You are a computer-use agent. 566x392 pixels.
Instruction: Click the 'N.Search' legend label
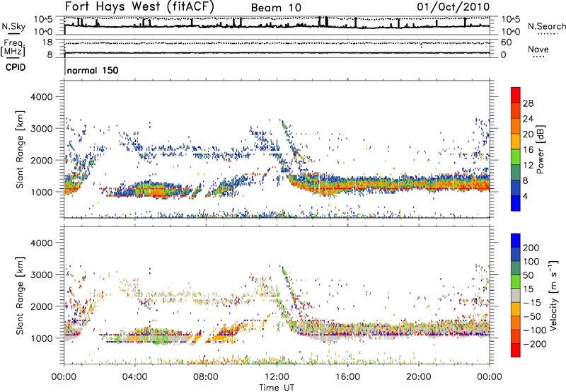546,26
